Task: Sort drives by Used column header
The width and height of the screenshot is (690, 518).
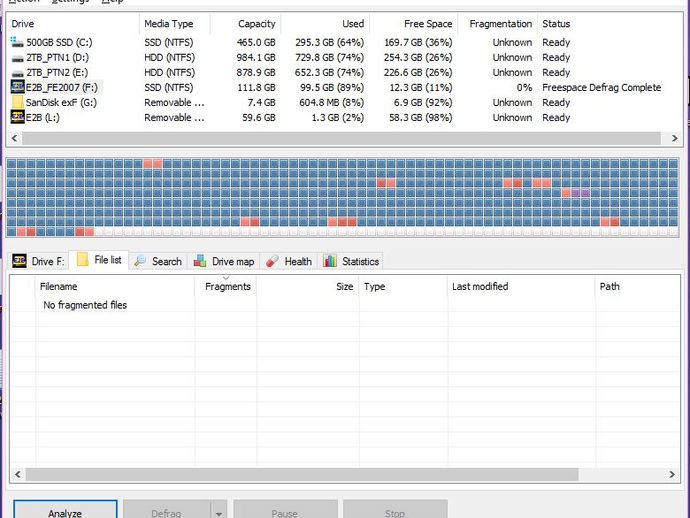Action: click(326, 24)
